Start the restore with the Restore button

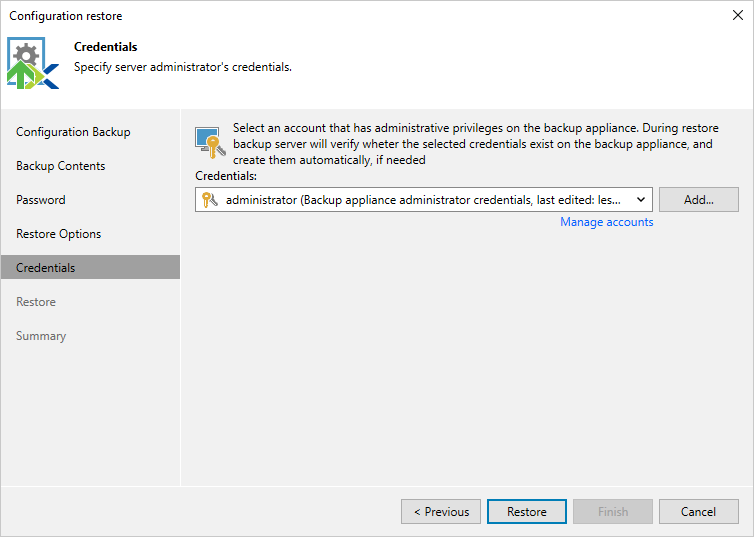tap(527, 512)
